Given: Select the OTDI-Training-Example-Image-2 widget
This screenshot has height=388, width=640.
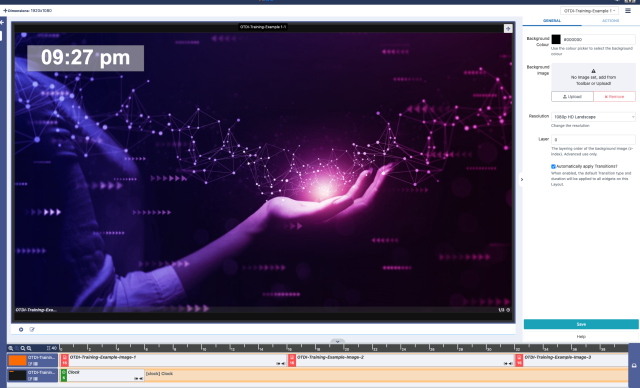Looking at the screenshot, I should [402, 360].
